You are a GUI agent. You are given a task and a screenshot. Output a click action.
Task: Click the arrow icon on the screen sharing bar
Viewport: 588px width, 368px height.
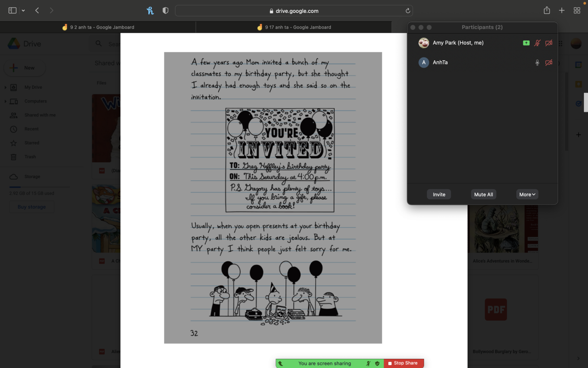pyautogui.click(x=280, y=363)
